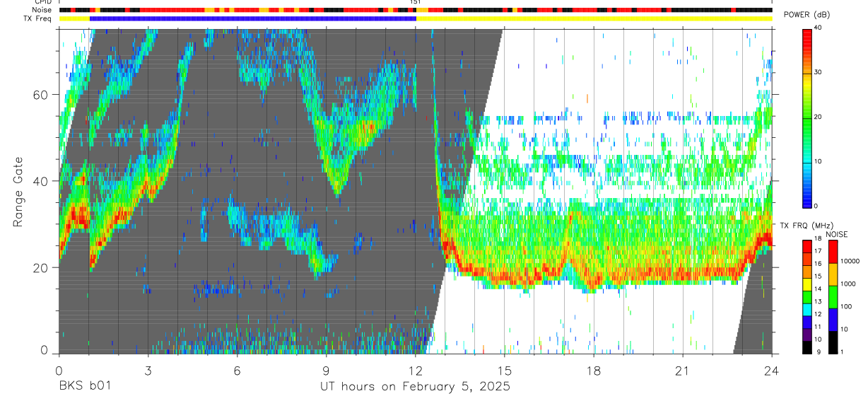
Task: Click the orange segment of the NOISE color bar
Action: click(x=833, y=274)
